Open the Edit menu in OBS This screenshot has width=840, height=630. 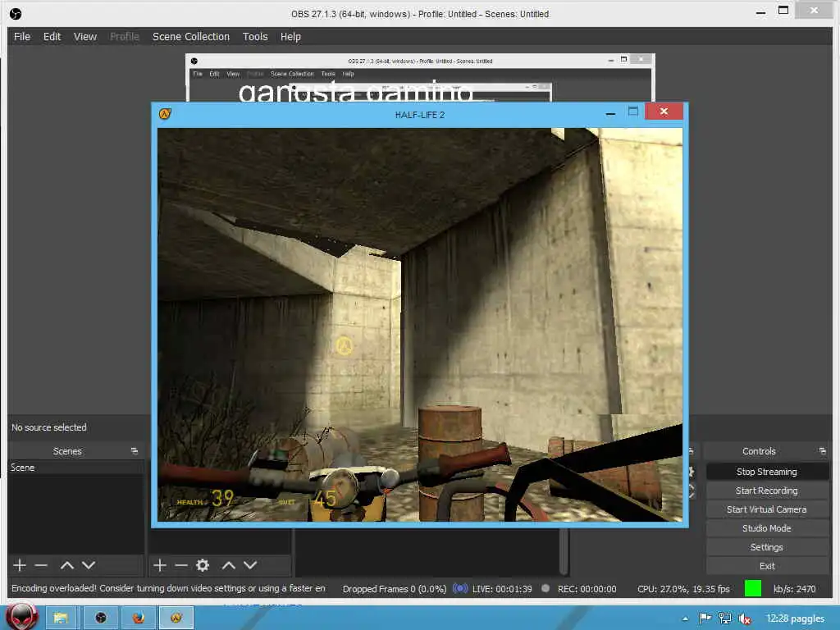[x=52, y=36]
